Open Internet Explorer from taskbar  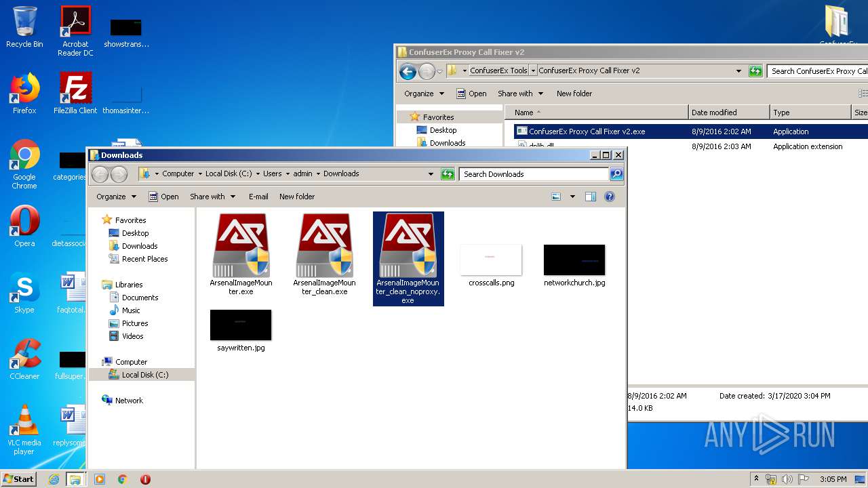pos(54,479)
